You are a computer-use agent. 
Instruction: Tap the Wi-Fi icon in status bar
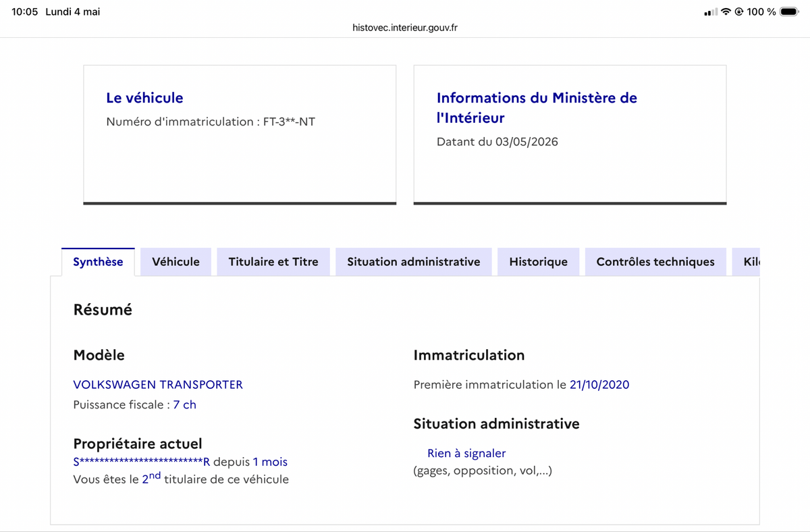(726, 11)
